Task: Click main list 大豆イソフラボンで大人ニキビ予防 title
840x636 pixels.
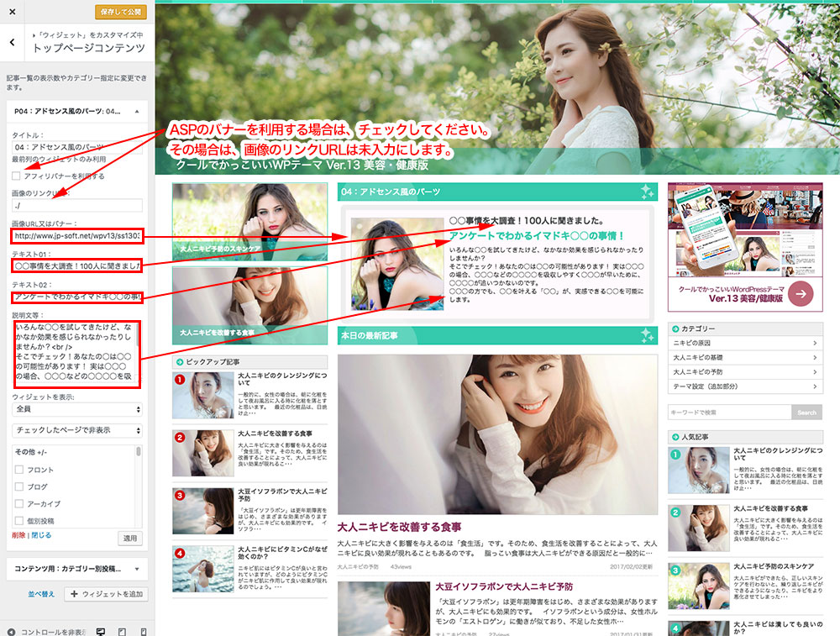Action: pos(504,586)
